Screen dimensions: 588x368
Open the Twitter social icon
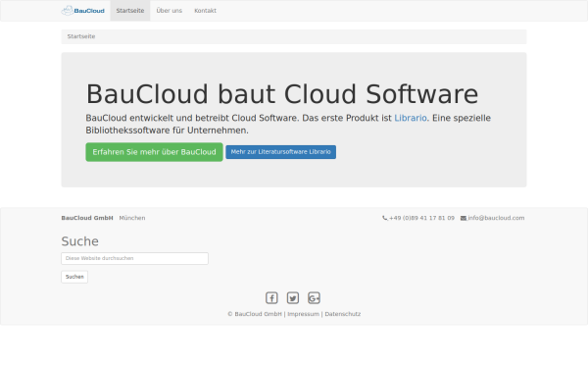point(292,297)
